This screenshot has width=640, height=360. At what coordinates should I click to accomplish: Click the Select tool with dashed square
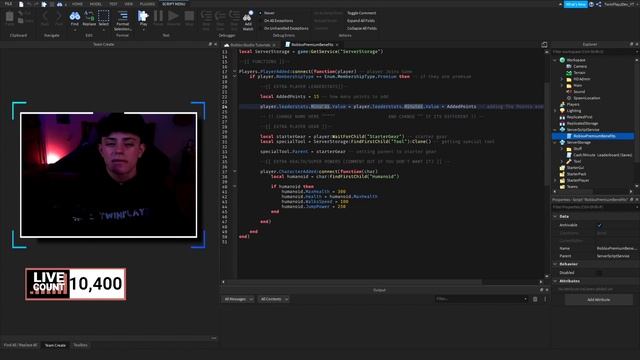click(x=104, y=17)
